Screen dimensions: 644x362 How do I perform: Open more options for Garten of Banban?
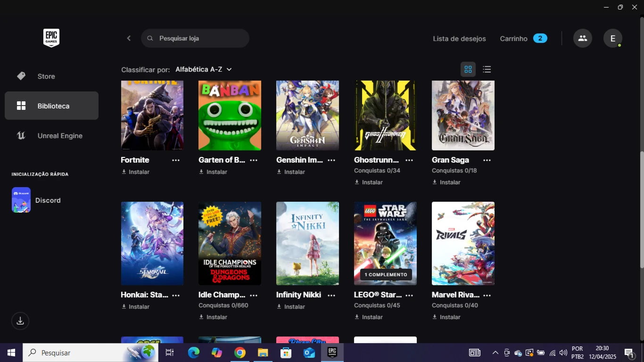tap(254, 160)
